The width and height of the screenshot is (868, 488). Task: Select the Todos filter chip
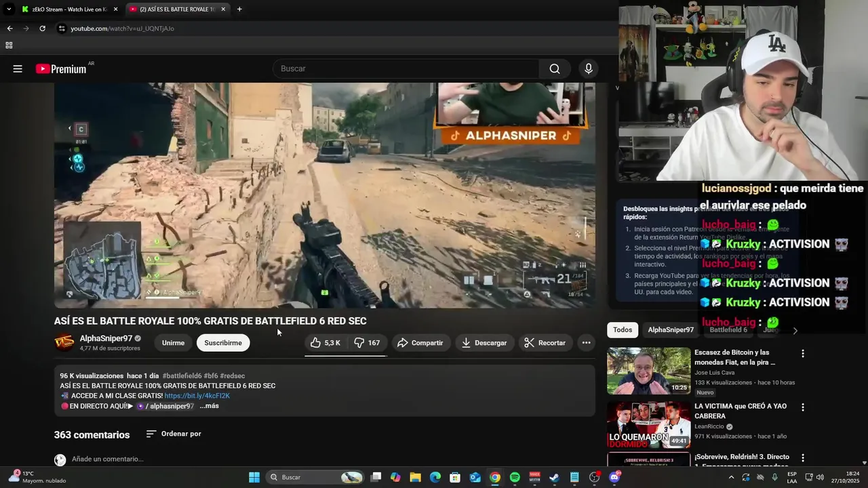(x=623, y=330)
